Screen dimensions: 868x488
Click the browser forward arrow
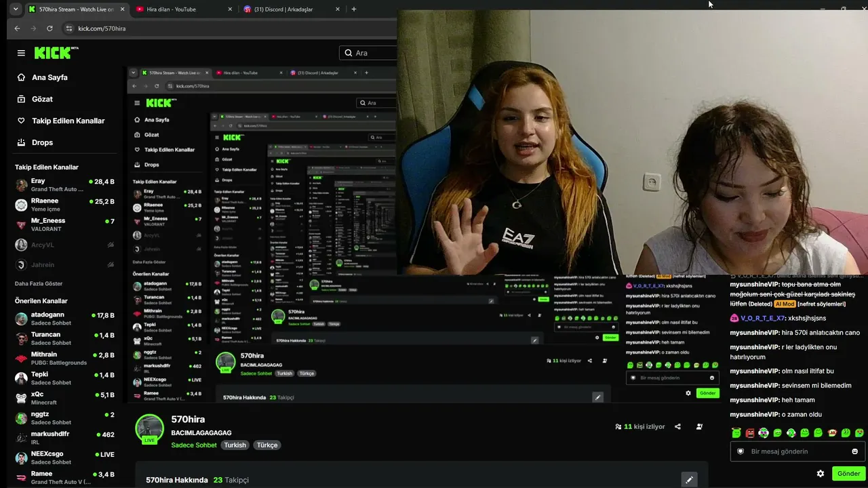33,28
